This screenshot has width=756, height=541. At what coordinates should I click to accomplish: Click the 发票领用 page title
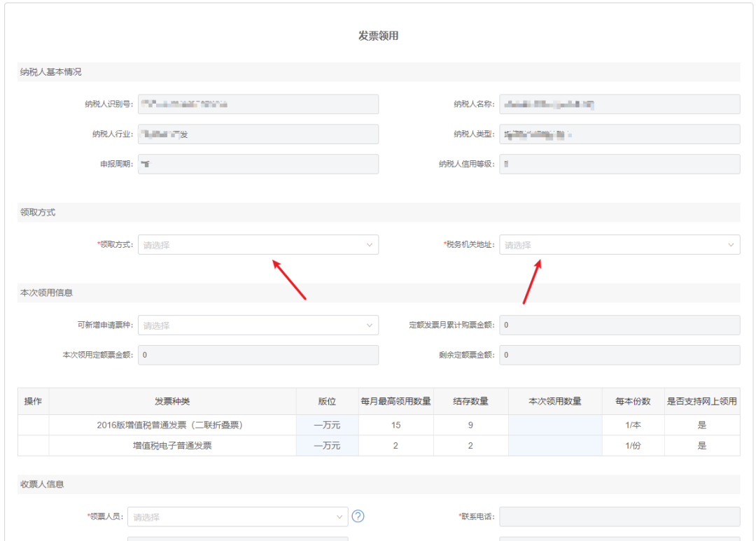[378, 36]
